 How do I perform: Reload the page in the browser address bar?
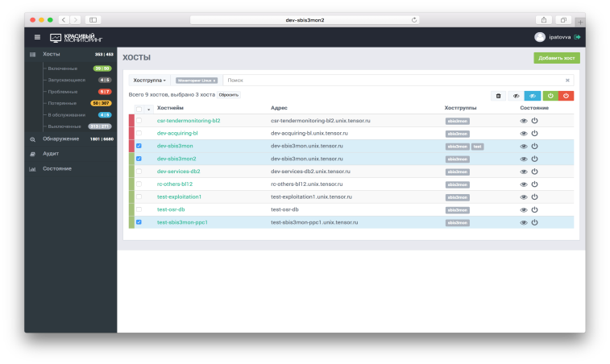click(414, 20)
